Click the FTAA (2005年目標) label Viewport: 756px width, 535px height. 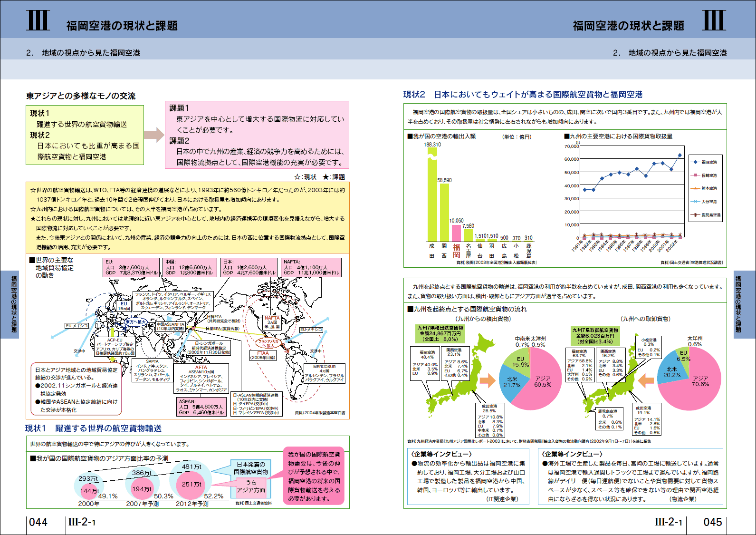click(x=263, y=355)
